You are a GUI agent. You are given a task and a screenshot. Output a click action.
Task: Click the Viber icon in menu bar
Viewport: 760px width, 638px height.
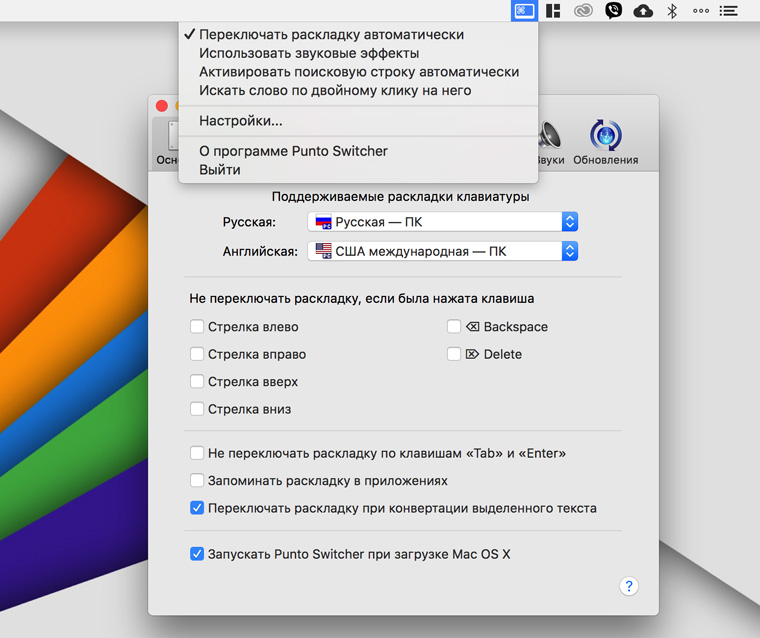point(613,11)
